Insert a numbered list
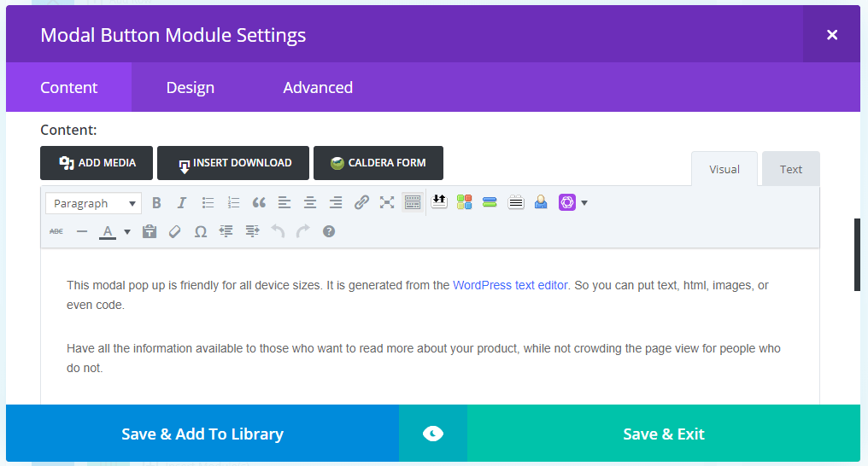 pos(233,203)
